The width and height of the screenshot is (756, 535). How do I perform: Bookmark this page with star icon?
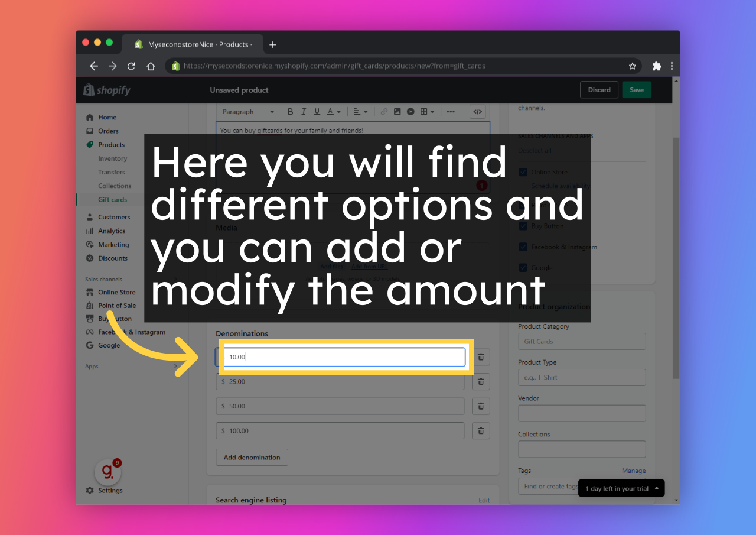633,66
